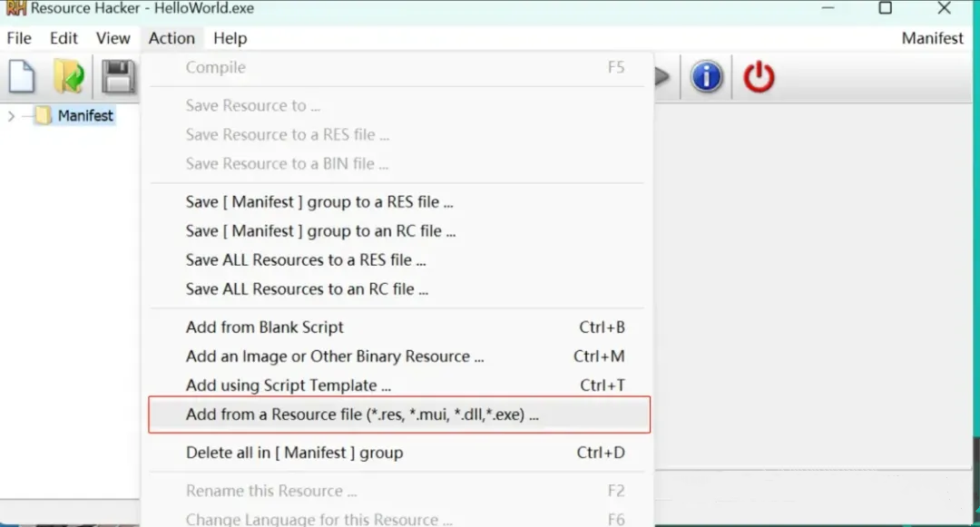980x527 pixels.
Task: Click the blue info icon
Action: pos(707,77)
